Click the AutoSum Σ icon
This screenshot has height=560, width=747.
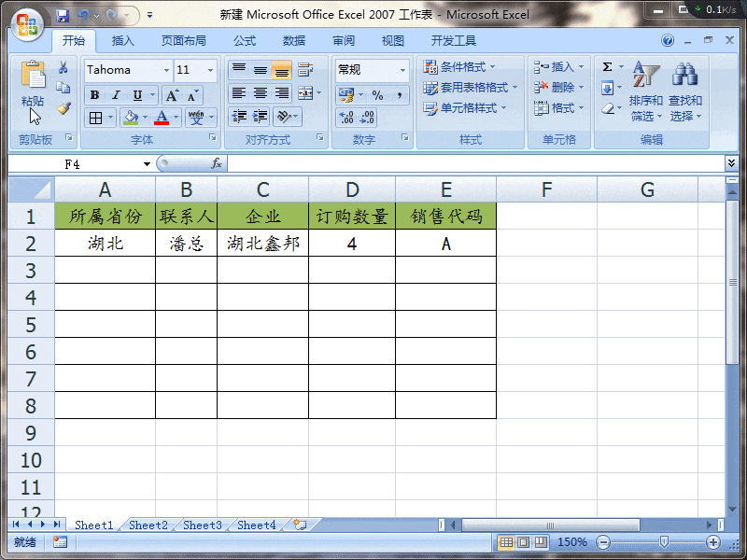[609, 65]
